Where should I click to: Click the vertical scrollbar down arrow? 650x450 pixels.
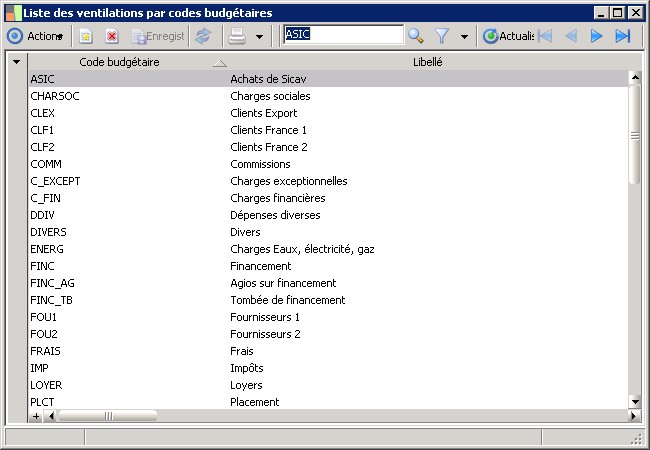click(x=634, y=400)
